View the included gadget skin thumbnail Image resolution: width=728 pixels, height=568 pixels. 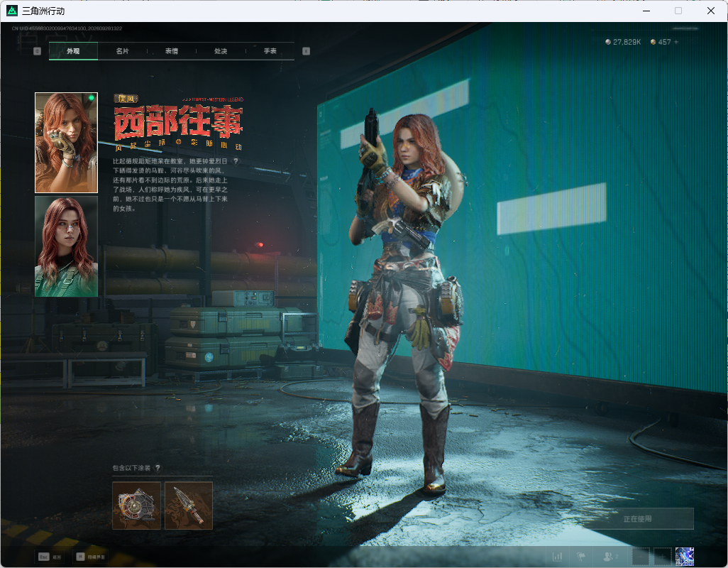click(x=136, y=506)
